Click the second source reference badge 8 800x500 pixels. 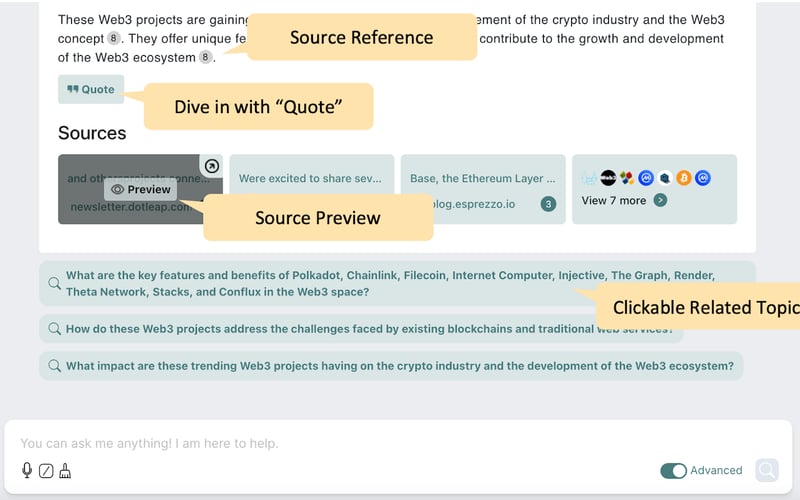point(205,57)
